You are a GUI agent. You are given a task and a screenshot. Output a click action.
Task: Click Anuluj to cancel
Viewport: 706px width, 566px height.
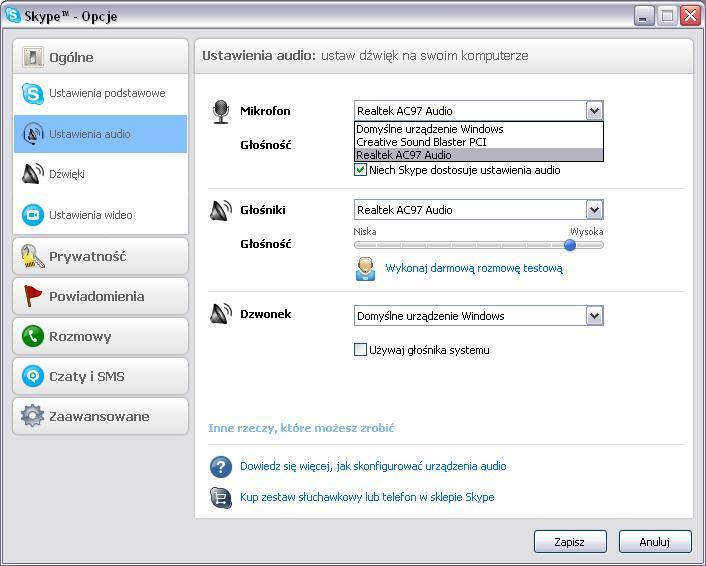coord(655,541)
